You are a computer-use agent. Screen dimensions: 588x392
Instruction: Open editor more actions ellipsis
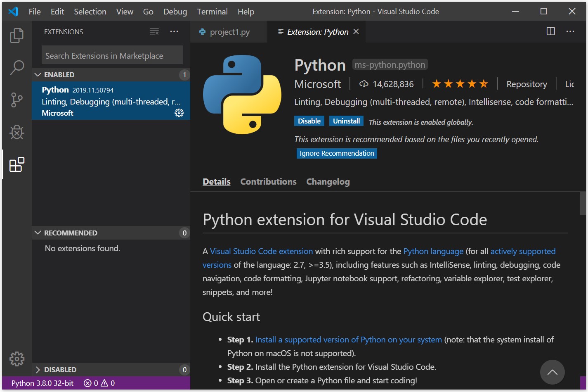click(x=570, y=31)
